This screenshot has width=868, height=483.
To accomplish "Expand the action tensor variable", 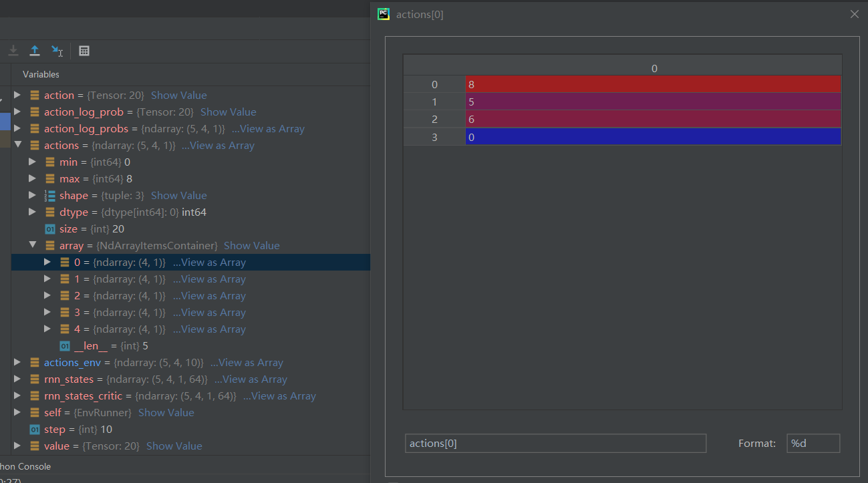I will click(x=17, y=95).
